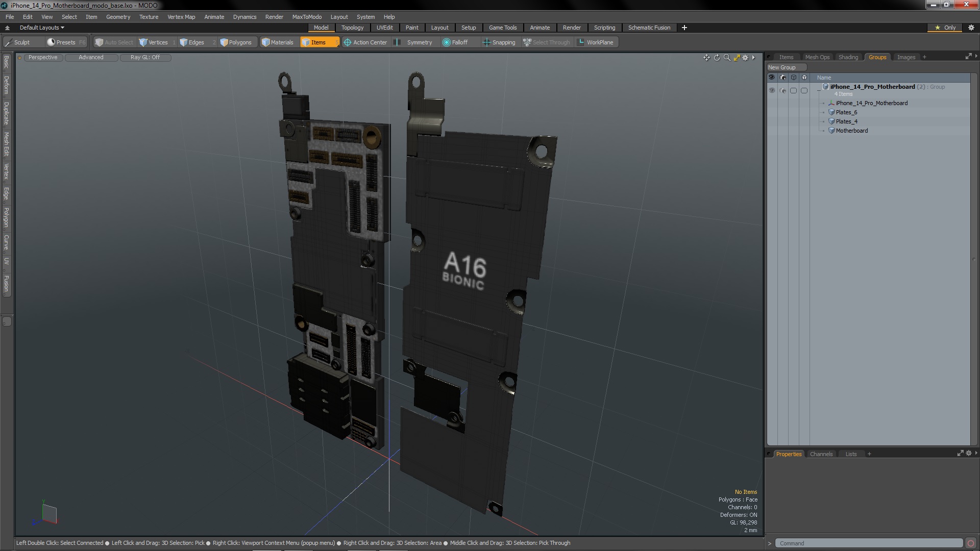Switch to the Mesh Ops panel tab
The width and height of the screenshot is (980, 551).
(x=817, y=57)
